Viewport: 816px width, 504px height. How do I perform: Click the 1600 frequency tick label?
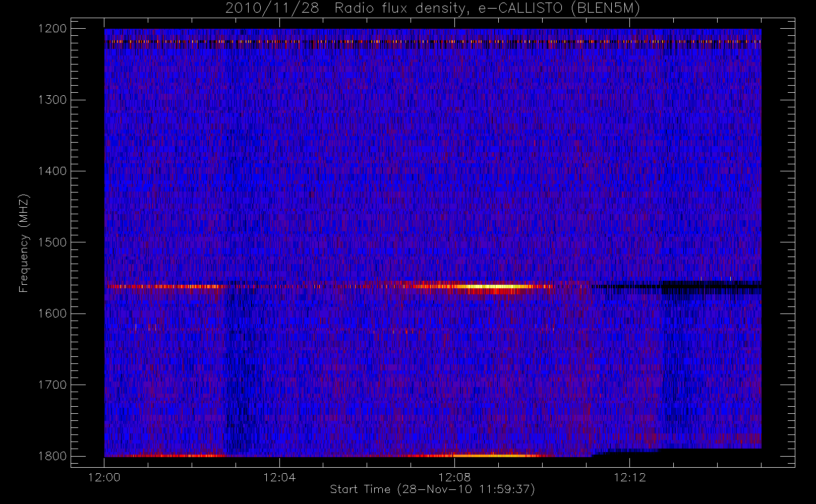52,313
